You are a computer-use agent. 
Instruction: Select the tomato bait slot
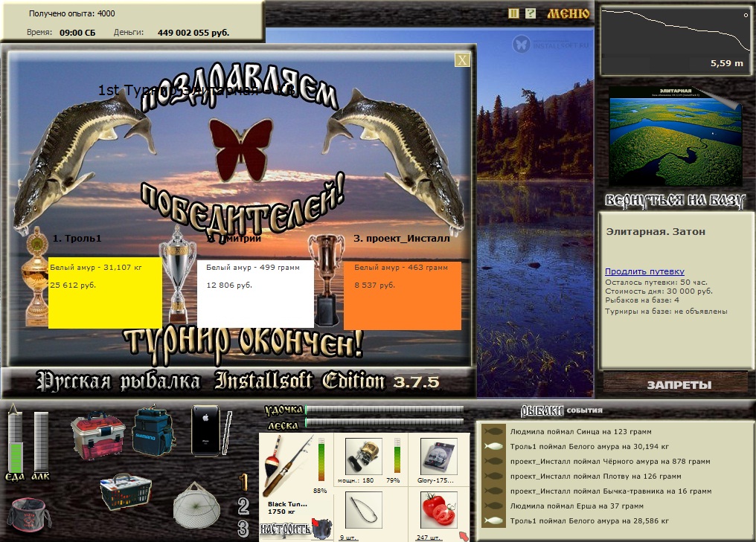(x=439, y=511)
